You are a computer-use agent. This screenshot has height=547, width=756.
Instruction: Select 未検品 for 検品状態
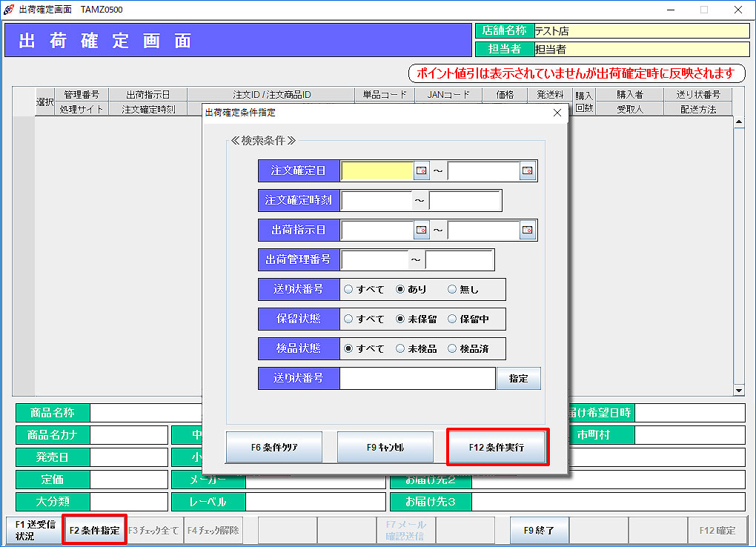(x=400, y=348)
